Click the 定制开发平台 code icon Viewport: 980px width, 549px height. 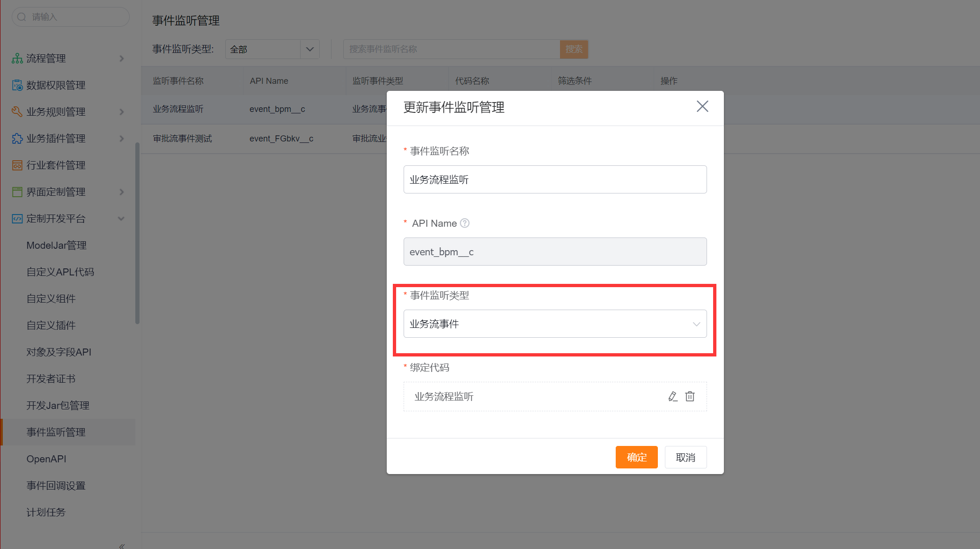(17, 219)
